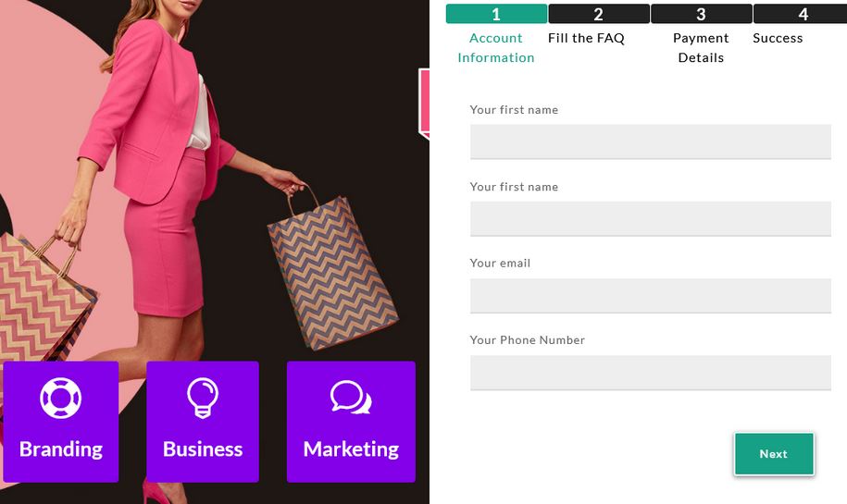Jump to step 3 number bar
847x504 pixels.
[x=701, y=14]
